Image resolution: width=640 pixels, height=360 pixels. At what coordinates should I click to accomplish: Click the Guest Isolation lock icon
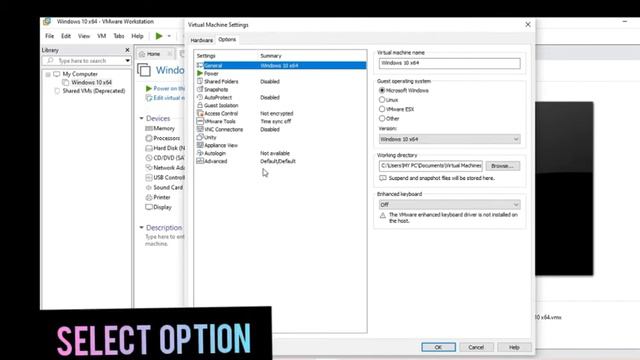pos(200,105)
